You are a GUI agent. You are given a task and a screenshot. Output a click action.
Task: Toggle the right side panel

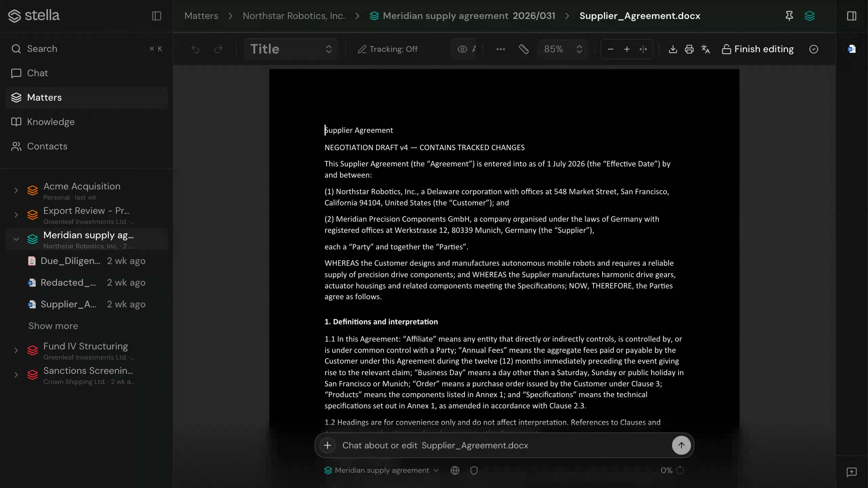click(x=851, y=16)
